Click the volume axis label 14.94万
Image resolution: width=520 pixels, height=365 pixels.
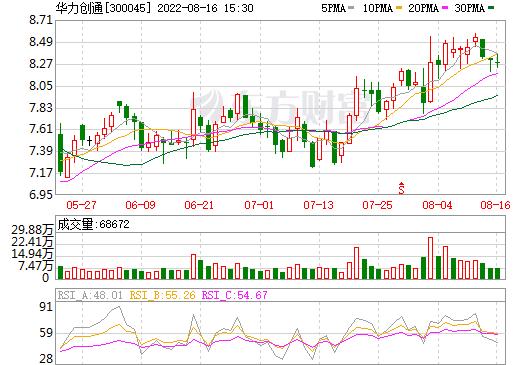[x=32, y=254]
